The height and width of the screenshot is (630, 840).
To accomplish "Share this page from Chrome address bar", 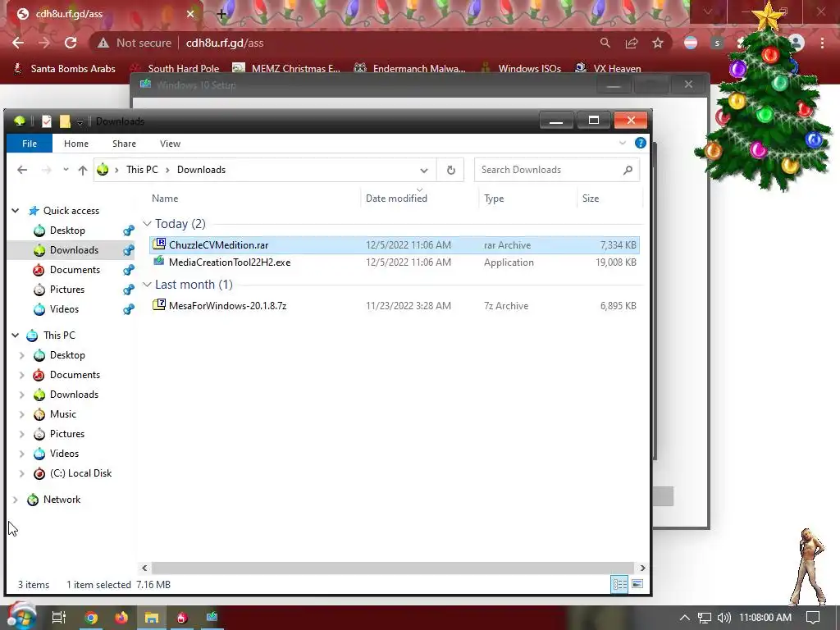I will pos(632,43).
